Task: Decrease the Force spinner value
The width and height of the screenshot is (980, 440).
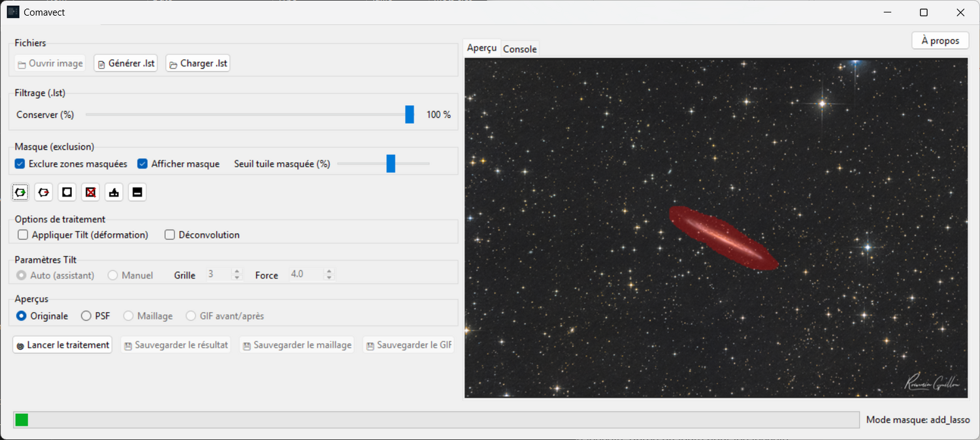Action: coord(329,279)
